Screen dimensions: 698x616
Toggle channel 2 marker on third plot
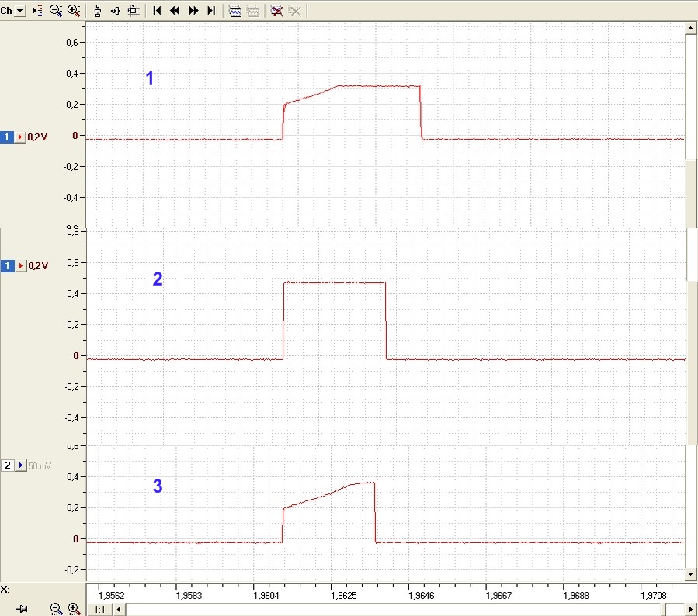pyautogui.click(x=8, y=465)
